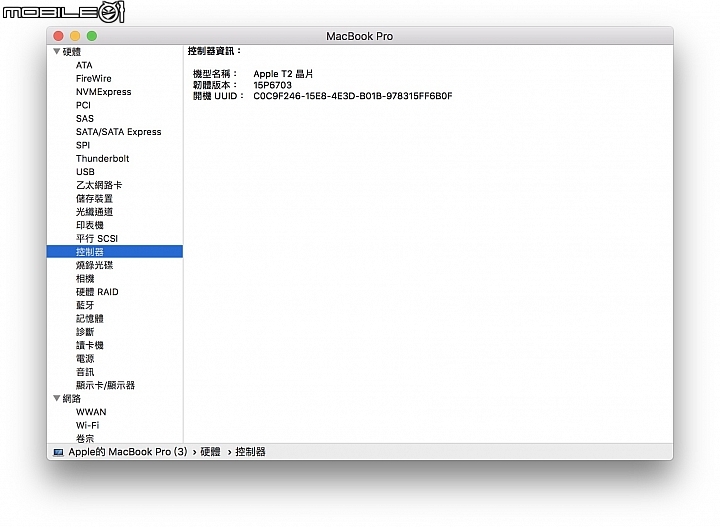The width and height of the screenshot is (720, 527).
Task: Minimize window with the yellow button
Action: tap(75, 36)
